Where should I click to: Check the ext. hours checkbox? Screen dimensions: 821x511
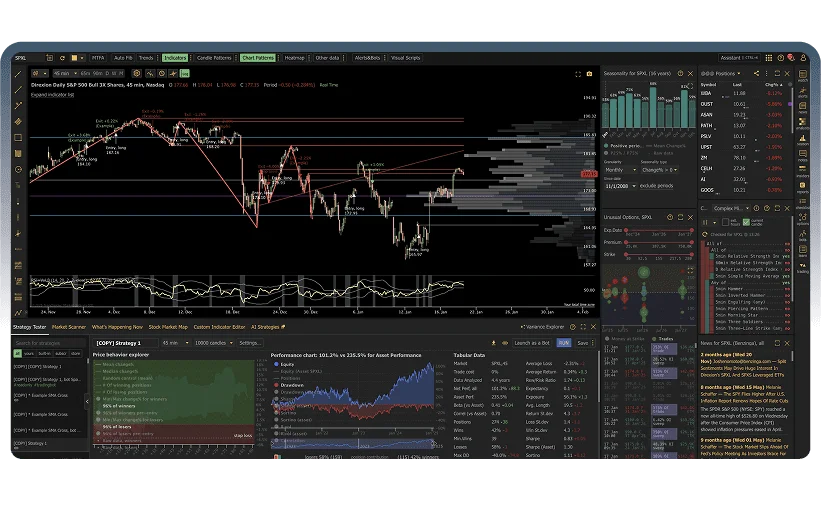[x=726, y=222]
